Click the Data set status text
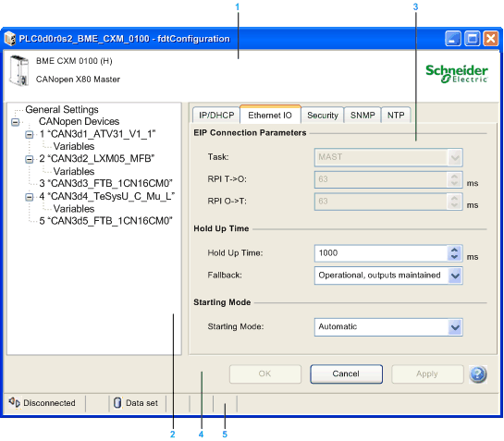 [x=141, y=403]
